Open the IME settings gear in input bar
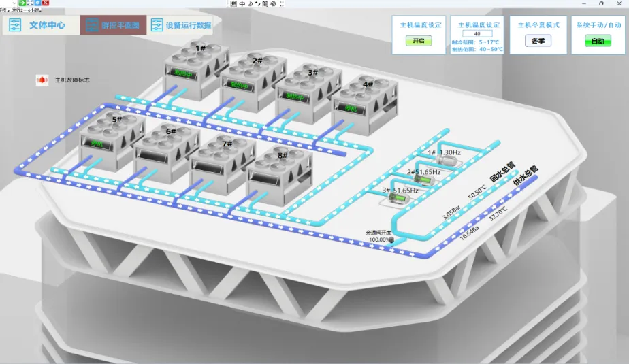Image resolution: width=629 pixels, height=364 pixels. tap(273, 3)
